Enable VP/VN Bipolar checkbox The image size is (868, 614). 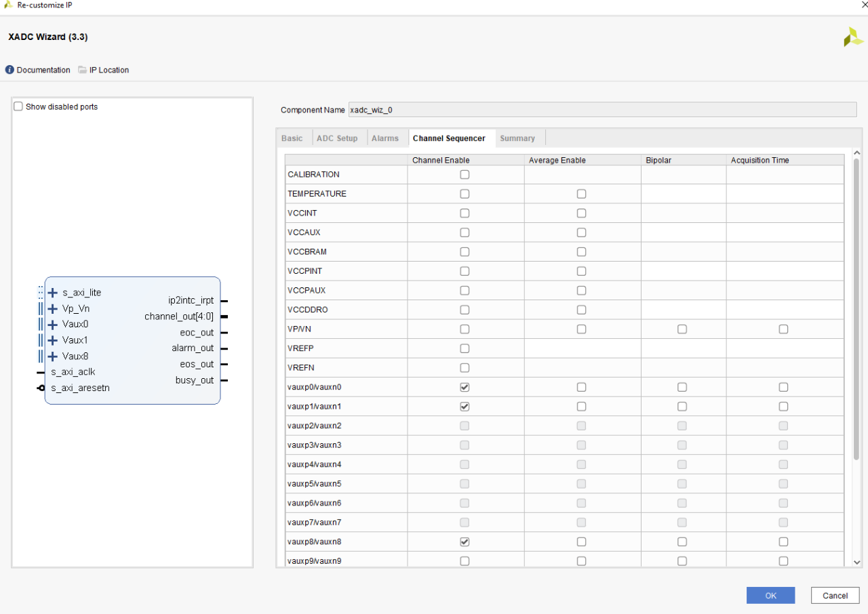(682, 329)
